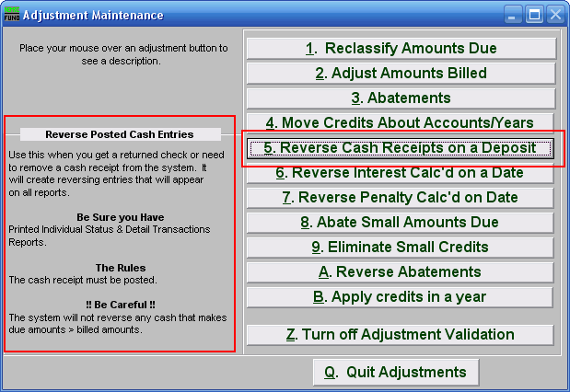Viewport: 570px width, 392px height.
Task: Choose Move Credits About Accounts/Years
Action: [x=401, y=122]
